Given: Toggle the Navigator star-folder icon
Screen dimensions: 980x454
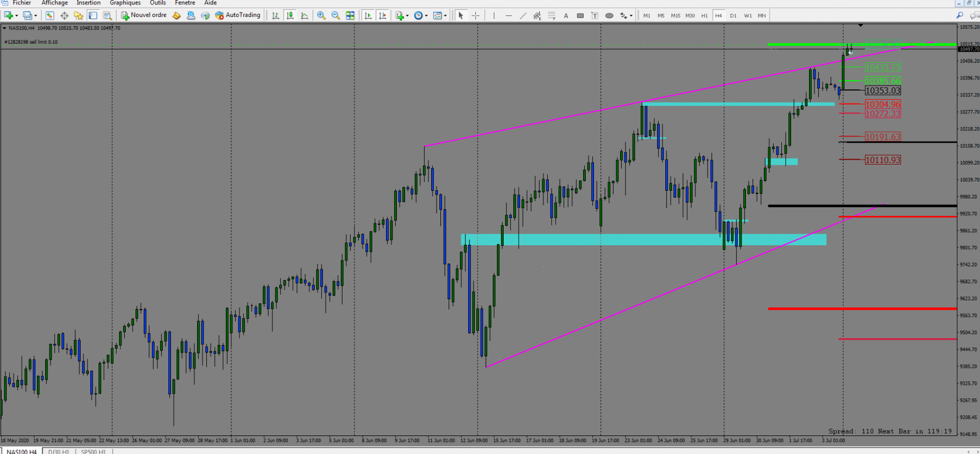Looking at the screenshot, I should click(x=78, y=15).
